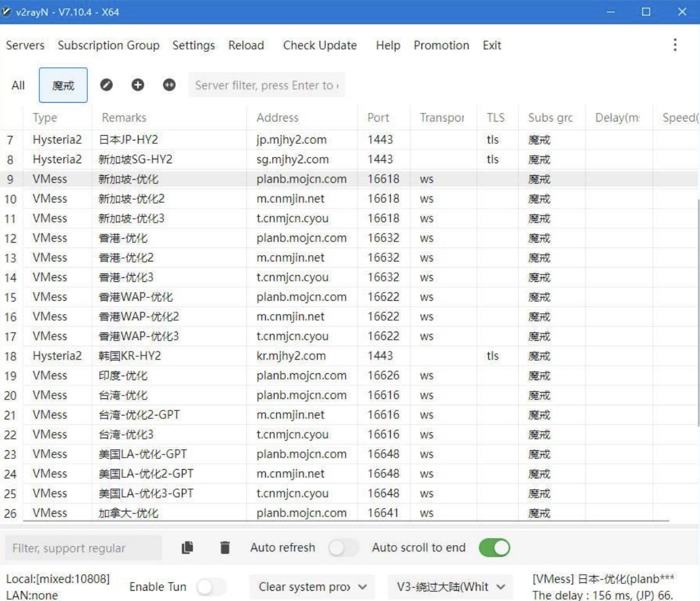Open the Clear system proxy dropdown

[x=313, y=587]
